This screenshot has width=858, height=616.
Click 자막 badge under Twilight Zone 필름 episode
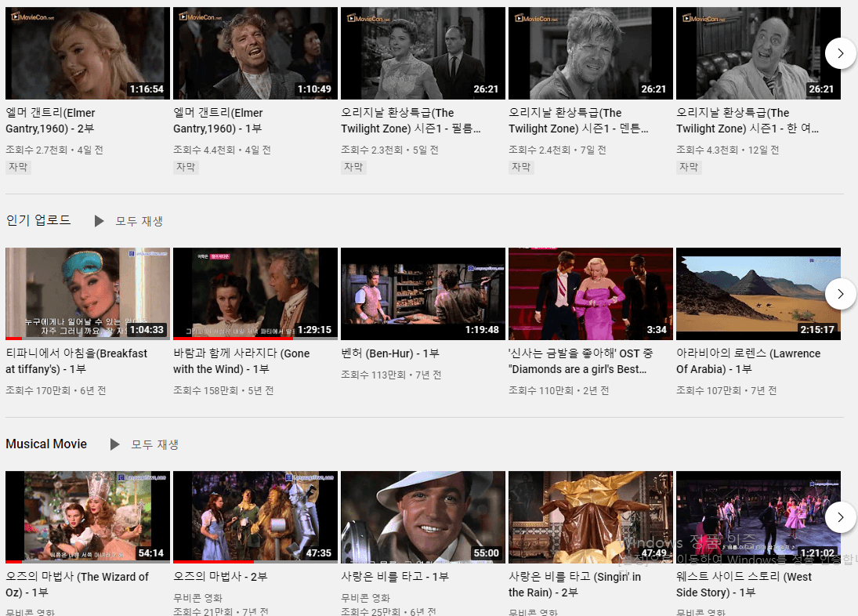click(353, 167)
